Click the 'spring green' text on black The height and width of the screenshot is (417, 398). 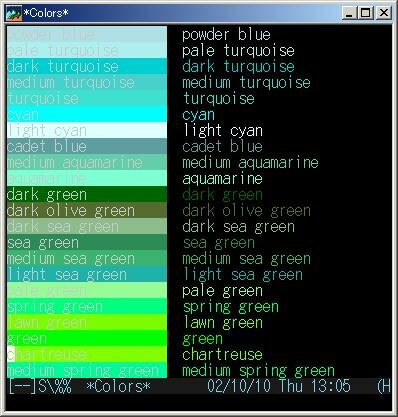click(x=231, y=307)
